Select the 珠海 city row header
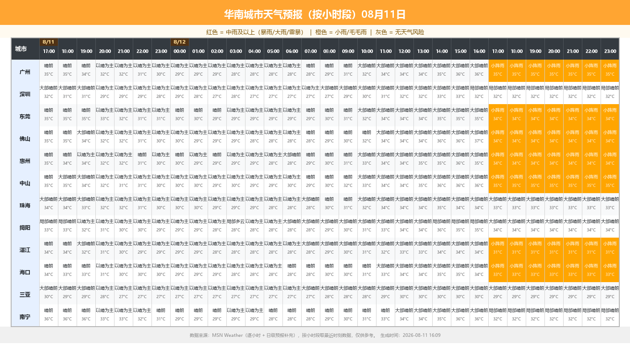Image resolution: width=630 pixels, height=364 pixels. click(x=25, y=204)
